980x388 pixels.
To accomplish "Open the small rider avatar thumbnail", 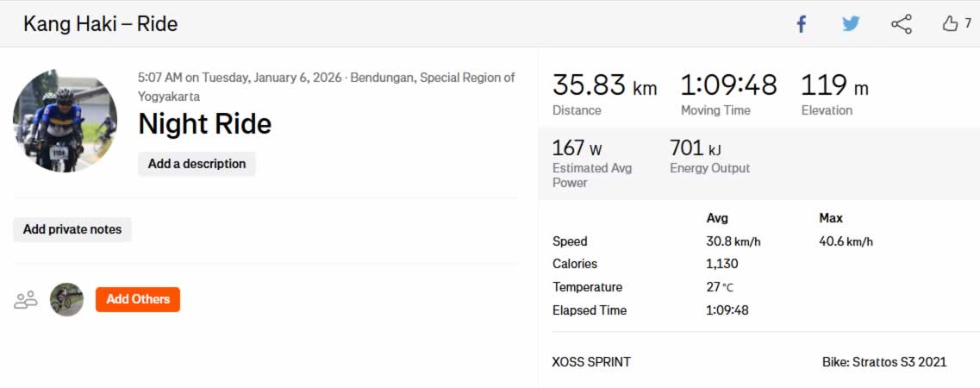I will (67, 299).
